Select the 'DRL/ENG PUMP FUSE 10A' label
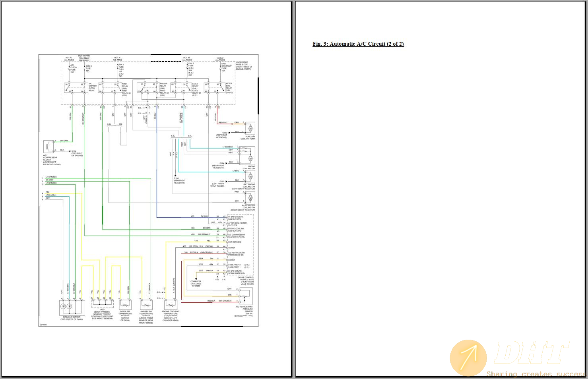The height and width of the screenshot is (379, 588). click(227, 67)
